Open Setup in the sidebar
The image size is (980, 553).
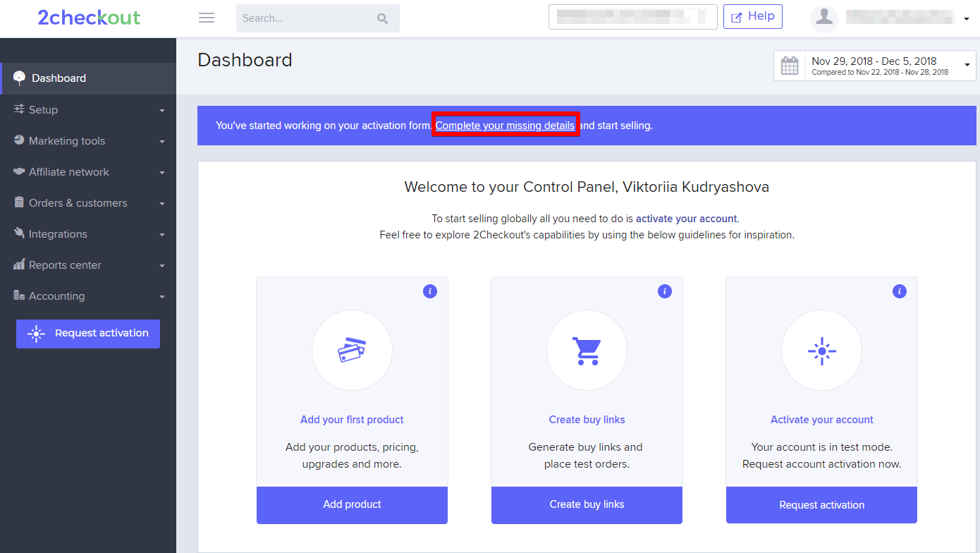point(88,109)
